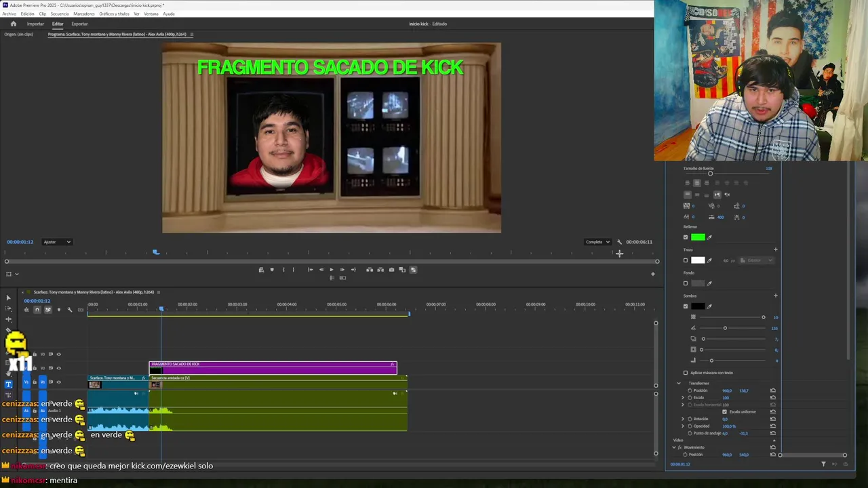This screenshot has height=488, width=868.
Task: Select the Selection tool in the toolbar
Action: click(x=9, y=298)
